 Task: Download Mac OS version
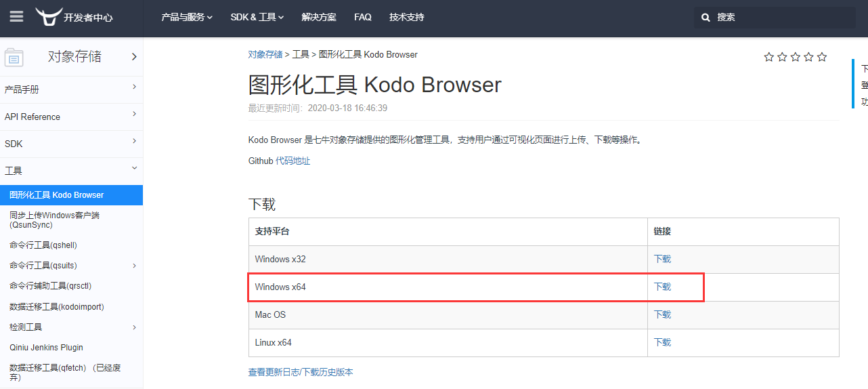click(662, 314)
